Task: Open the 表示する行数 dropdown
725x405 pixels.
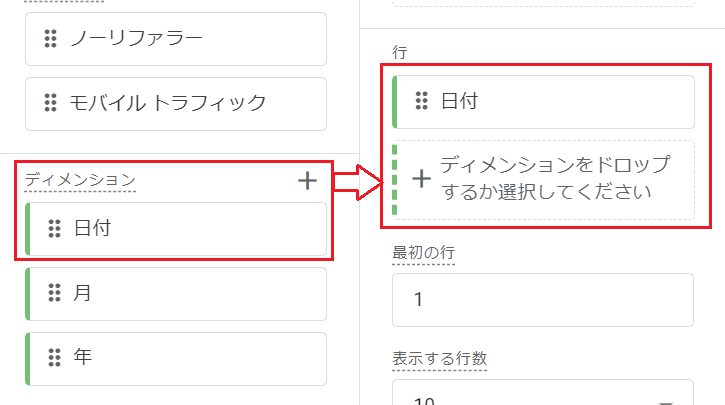Action: pyautogui.click(x=543, y=393)
